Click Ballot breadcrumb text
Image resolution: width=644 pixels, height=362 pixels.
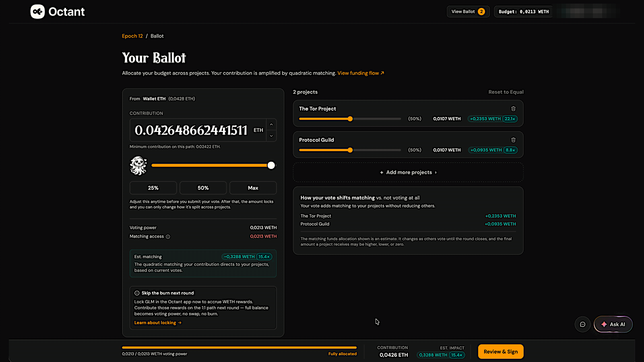pyautogui.click(x=157, y=36)
